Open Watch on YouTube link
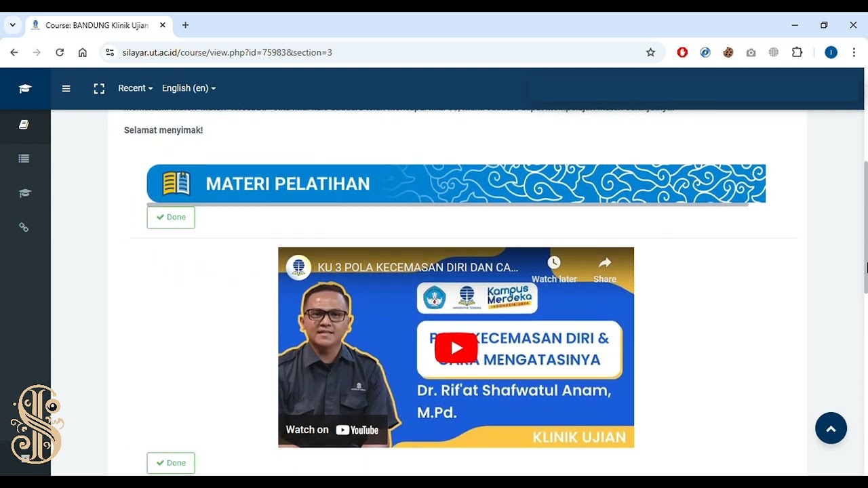The height and width of the screenshot is (488, 868). click(332, 430)
